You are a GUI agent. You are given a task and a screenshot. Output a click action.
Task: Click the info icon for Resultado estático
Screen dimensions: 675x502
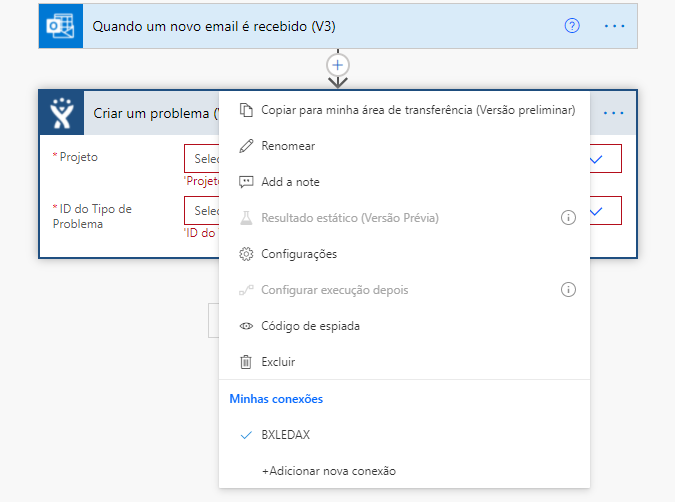(x=568, y=218)
